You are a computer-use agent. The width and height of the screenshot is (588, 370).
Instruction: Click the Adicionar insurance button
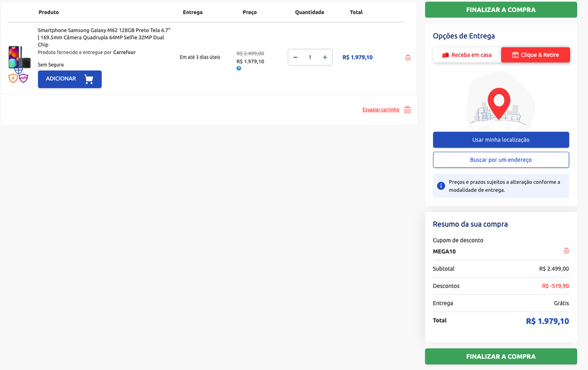(x=69, y=79)
